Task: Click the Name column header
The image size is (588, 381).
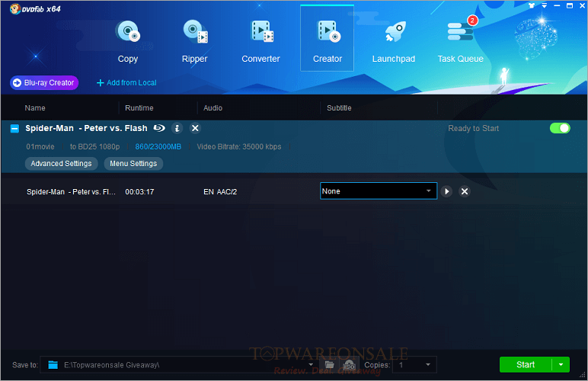Action: tap(35, 108)
